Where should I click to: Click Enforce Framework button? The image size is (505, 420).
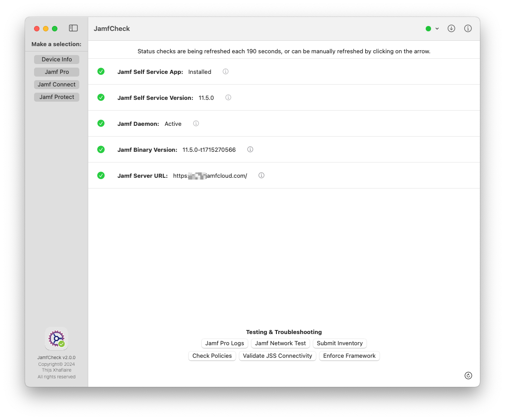click(349, 356)
